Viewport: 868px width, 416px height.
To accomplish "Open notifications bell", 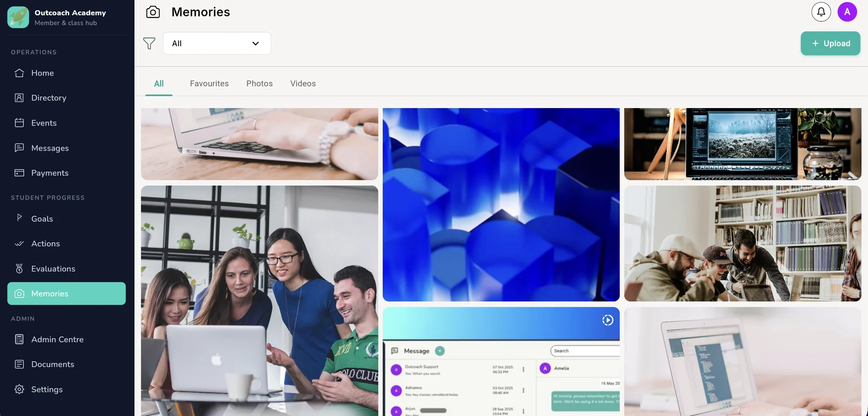I will click(x=821, y=12).
